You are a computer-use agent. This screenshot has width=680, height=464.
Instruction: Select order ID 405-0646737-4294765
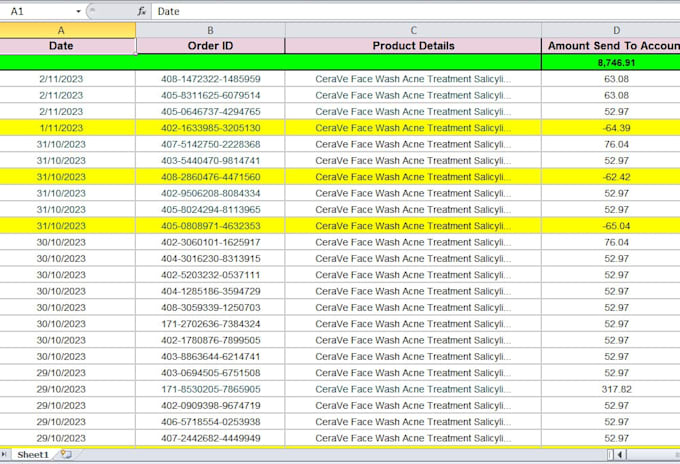pyautogui.click(x=210, y=111)
